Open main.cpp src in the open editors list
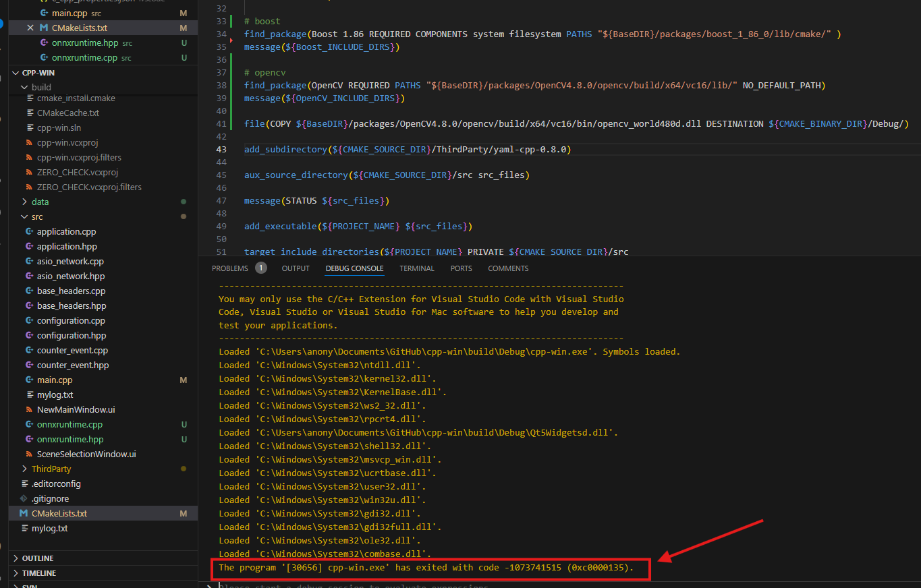921x588 pixels. pos(103,13)
